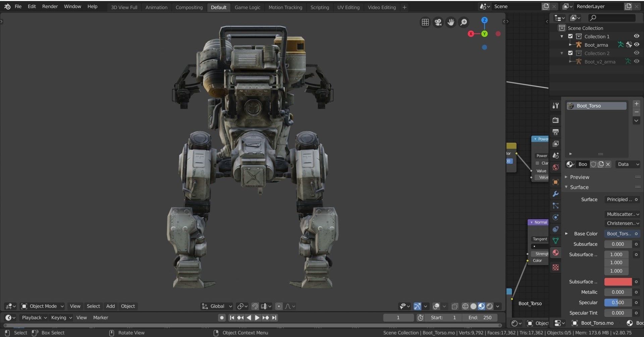644x337 pixels.
Task: Toggle snapping magnet button
Action: (x=255, y=306)
